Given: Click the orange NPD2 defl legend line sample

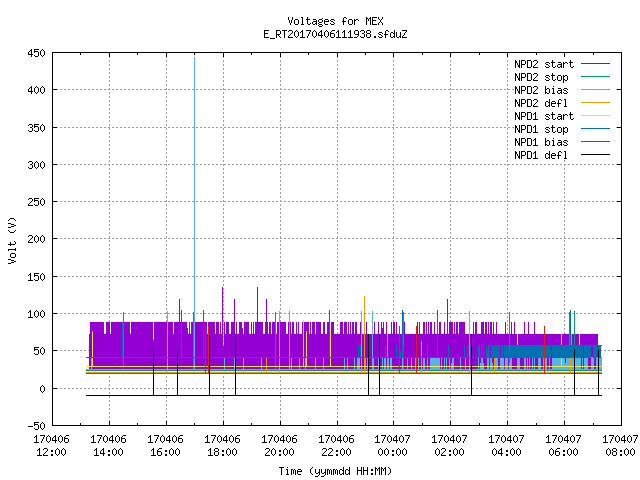Looking at the screenshot, I should [595, 102].
